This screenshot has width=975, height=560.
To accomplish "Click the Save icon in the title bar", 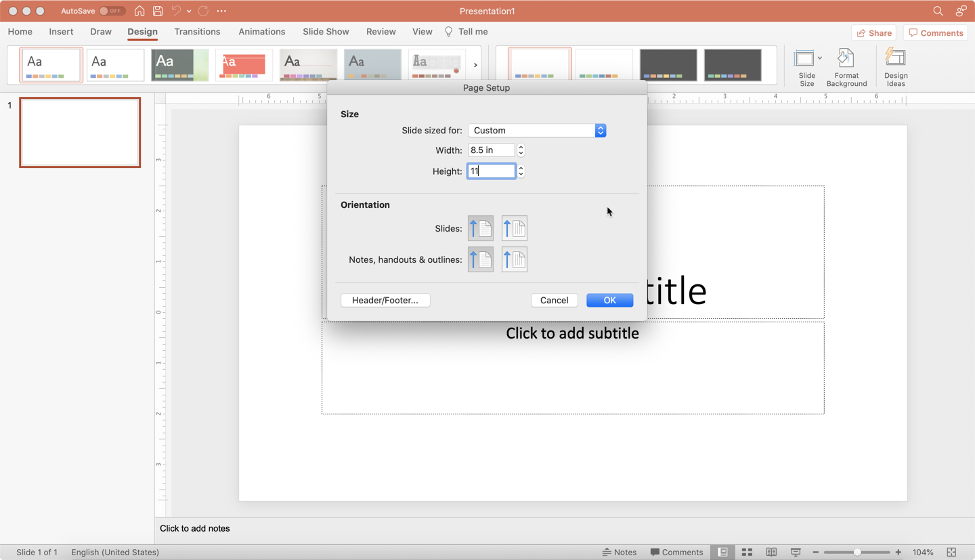I will (x=158, y=11).
